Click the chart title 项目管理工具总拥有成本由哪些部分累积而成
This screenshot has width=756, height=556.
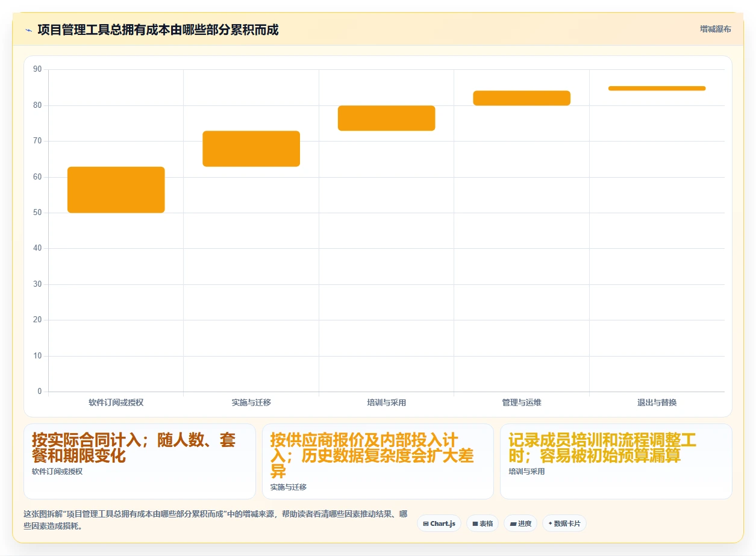158,30
